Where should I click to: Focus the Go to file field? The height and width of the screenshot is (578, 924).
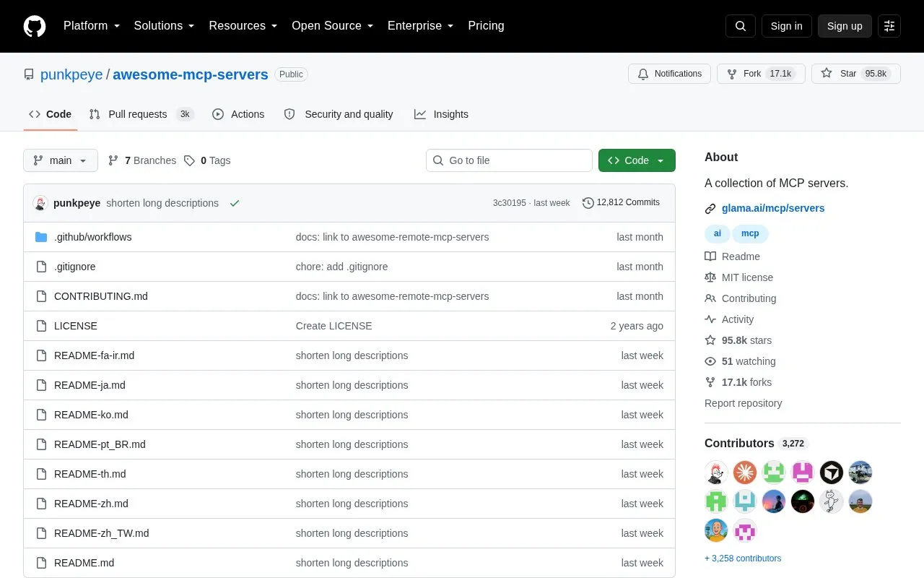pos(509,160)
